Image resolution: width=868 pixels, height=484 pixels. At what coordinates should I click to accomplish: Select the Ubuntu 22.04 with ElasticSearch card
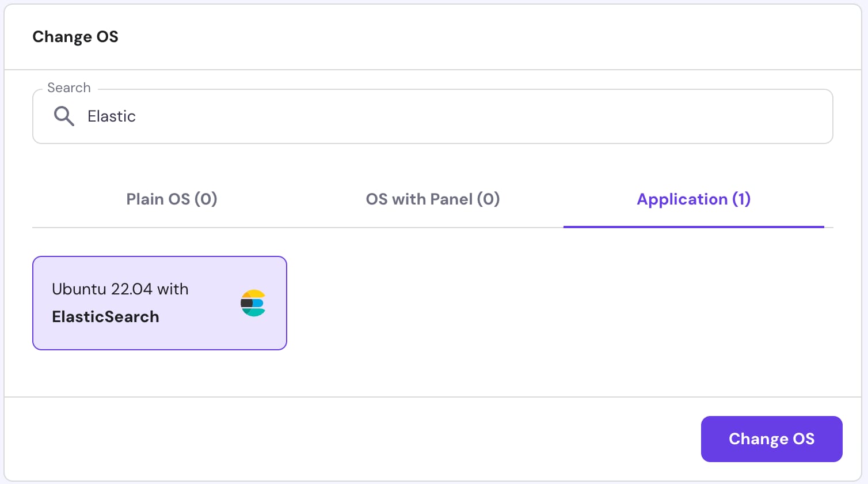point(159,302)
